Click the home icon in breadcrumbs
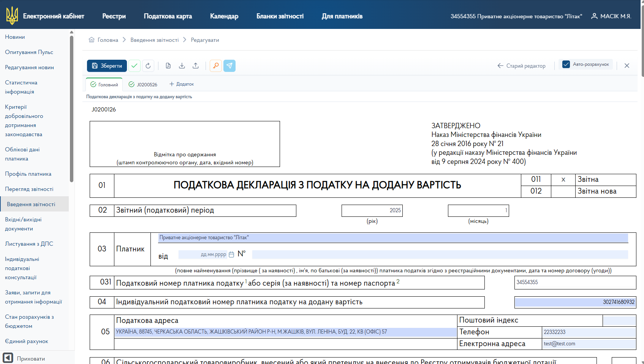644x364 pixels. [92, 40]
